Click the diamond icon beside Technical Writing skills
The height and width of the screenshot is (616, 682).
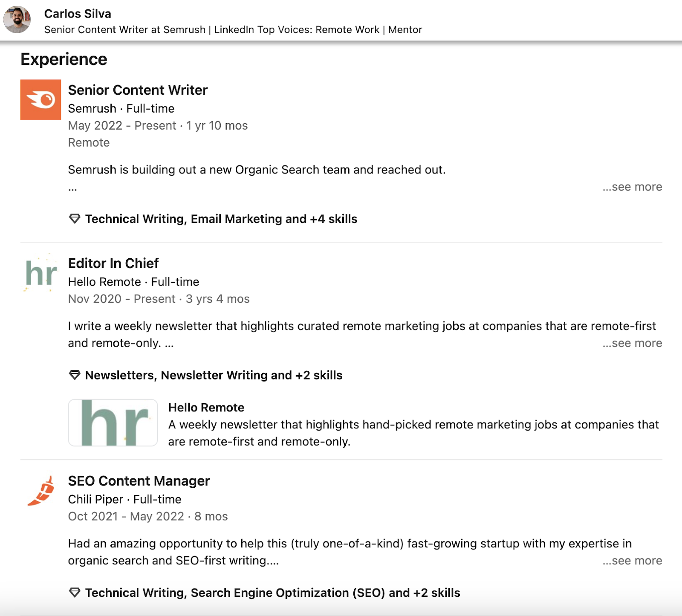[x=74, y=218]
